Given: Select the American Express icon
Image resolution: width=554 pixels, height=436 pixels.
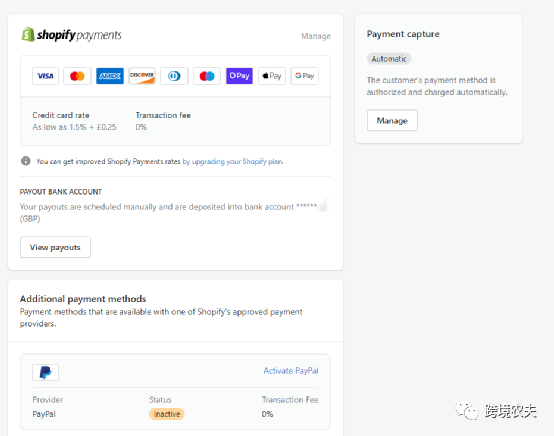Looking at the screenshot, I should click(x=110, y=76).
